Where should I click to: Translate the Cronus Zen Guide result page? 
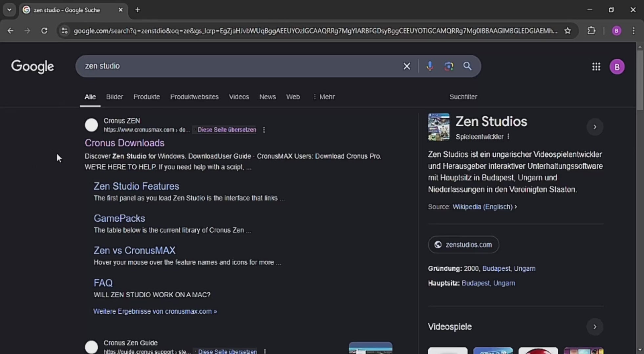pyautogui.click(x=227, y=351)
